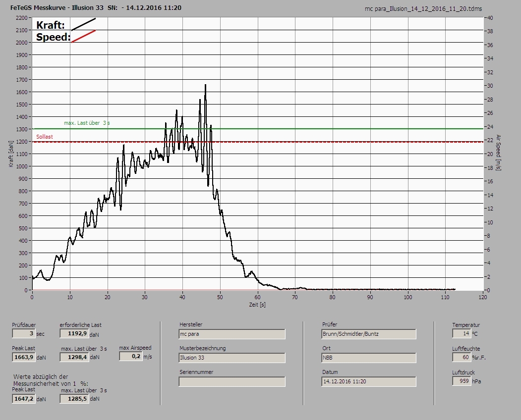Select the Luftfeuchte field showing 60
Image resolution: width=521 pixels, height=420 pixels.
461,357
